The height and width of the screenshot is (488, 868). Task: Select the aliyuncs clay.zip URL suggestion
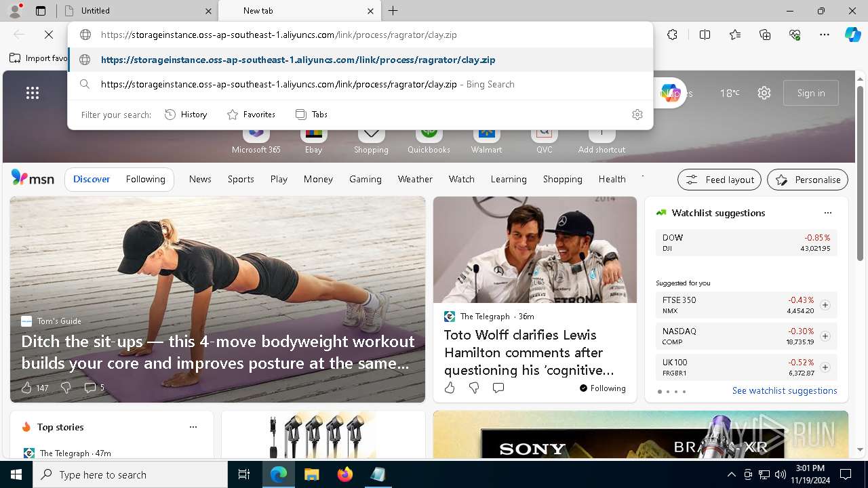coord(360,60)
